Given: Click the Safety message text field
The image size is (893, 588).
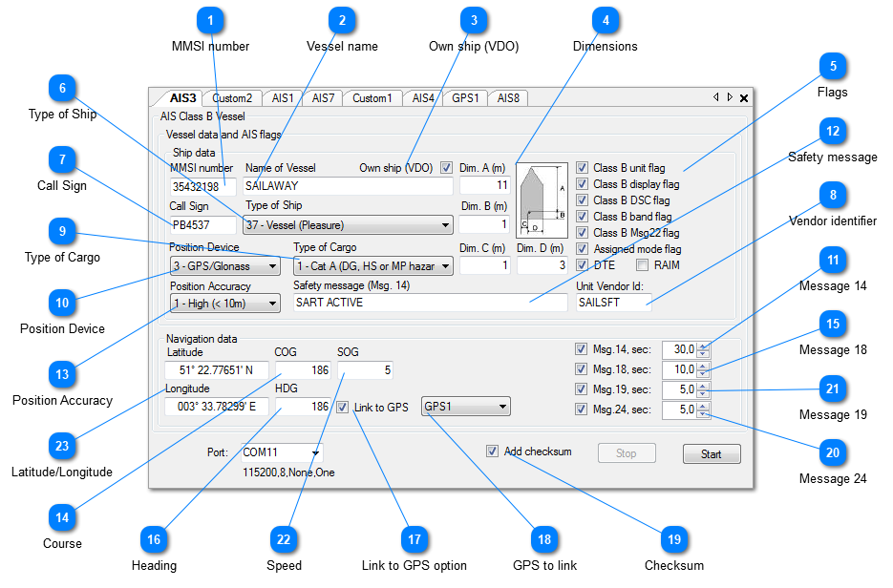Looking at the screenshot, I should click(430, 303).
